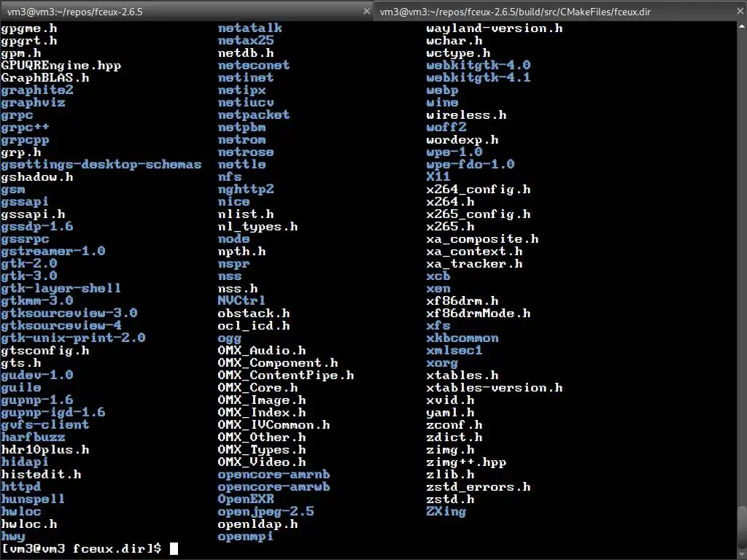
Task: Click the gtk-3.0 directory entry
Action: (x=29, y=276)
